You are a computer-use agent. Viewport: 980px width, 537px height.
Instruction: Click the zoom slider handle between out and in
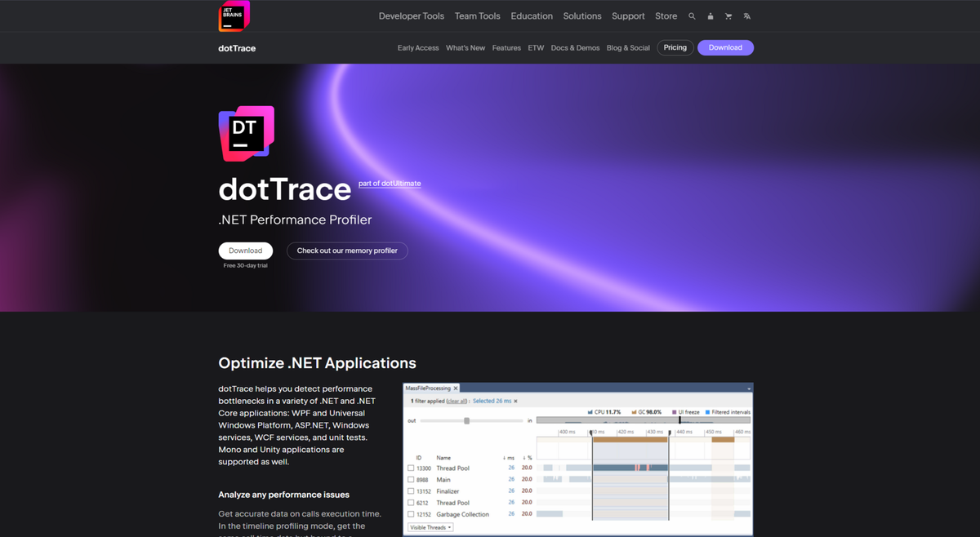tap(466, 421)
